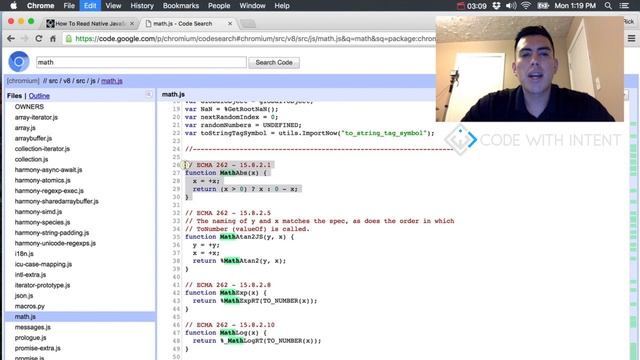Screen dimensions: 640x360
Task: Select the highlighted math.js file row
Action: [x=80, y=317]
